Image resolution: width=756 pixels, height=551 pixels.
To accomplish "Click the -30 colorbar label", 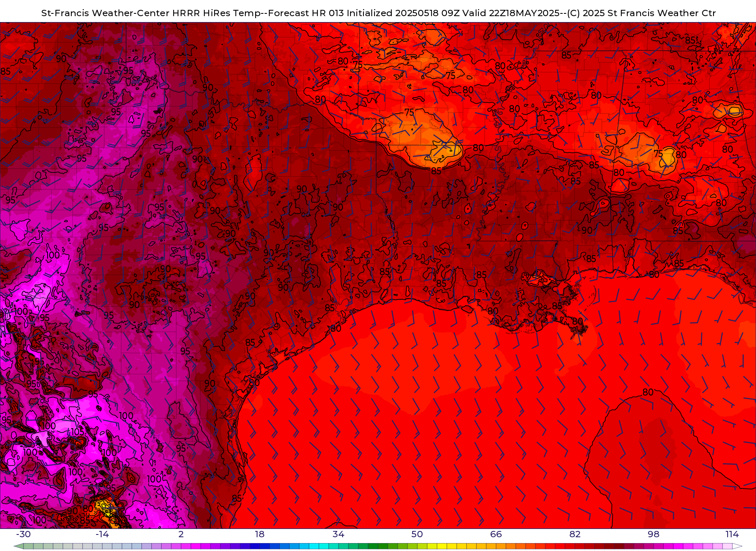I will (24, 534).
